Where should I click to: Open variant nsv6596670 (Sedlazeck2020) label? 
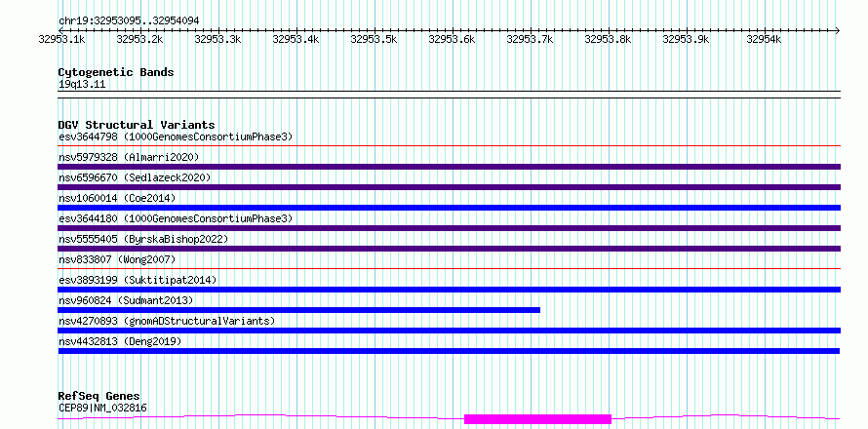pos(135,177)
